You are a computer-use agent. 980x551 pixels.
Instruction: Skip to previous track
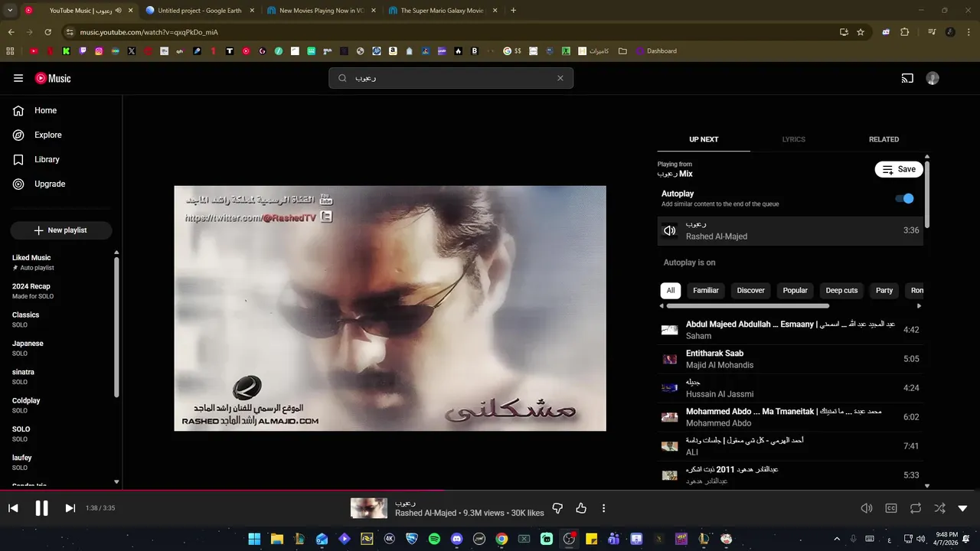click(x=13, y=508)
